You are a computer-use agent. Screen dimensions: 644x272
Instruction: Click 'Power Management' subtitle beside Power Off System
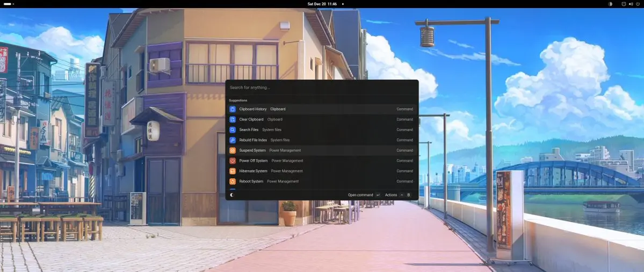click(287, 161)
